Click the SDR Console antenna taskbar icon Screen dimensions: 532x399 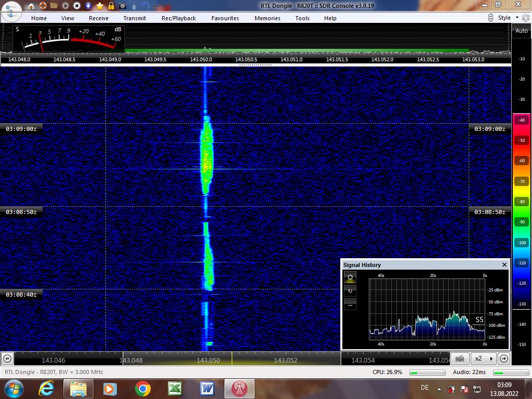click(239, 389)
